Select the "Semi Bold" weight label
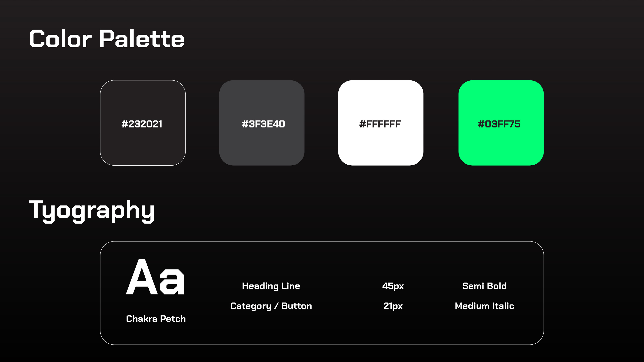The image size is (644, 362). click(484, 286)
